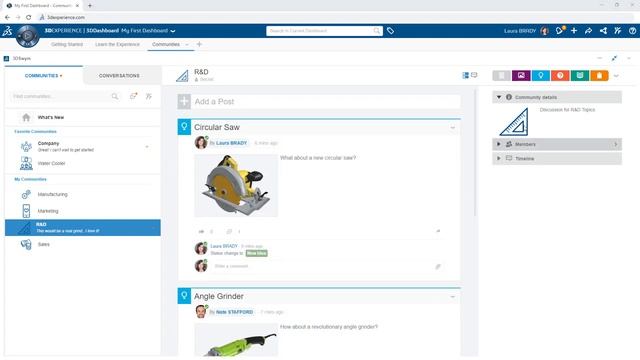The image size is (640, 360).
Task: Click Laura BRADY author link on Circular Saw
Action: pos(231,143)
